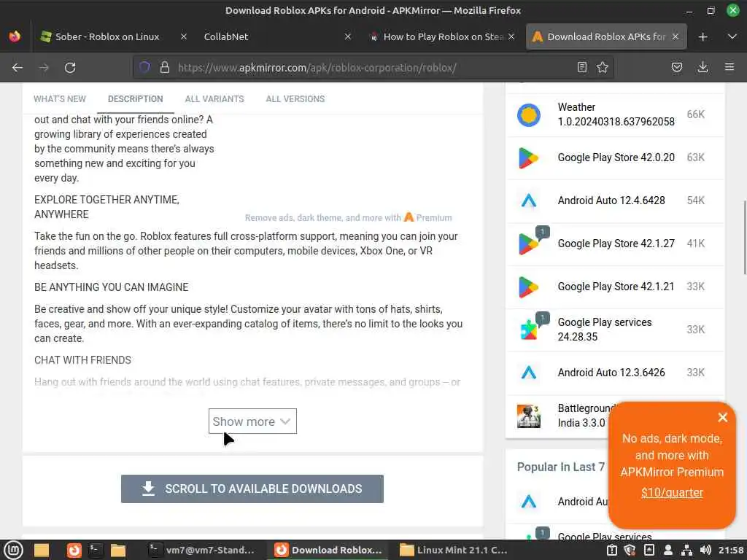Launch terminal from taskbar launcher

96,550
